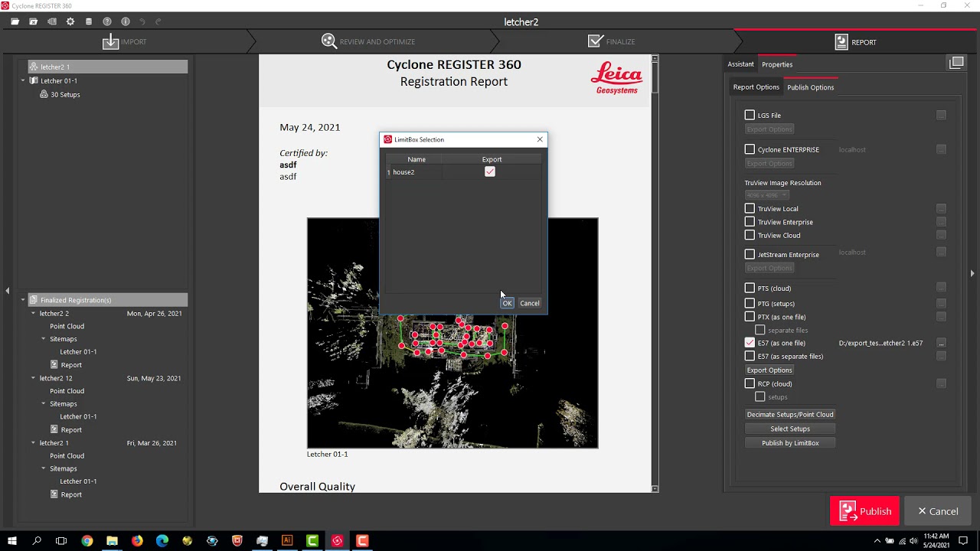Open Microsoft Edge from the taskbar
The width and height of the screenshot is (980, 551).
pos(162,541)
